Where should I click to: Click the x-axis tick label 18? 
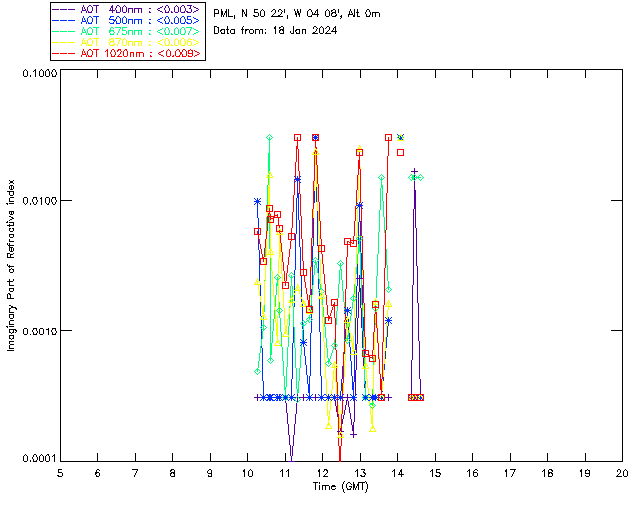(x=547, y=473)
